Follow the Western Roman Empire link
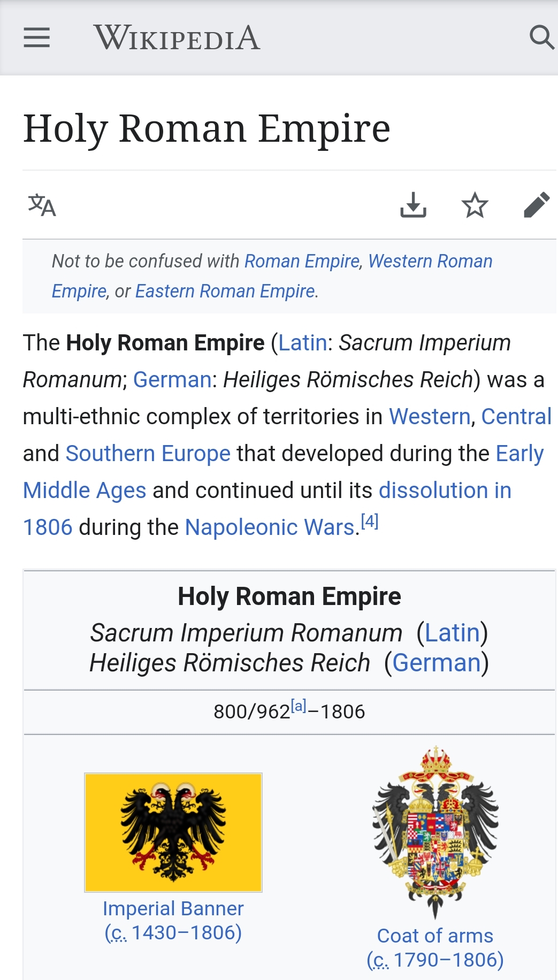 tap(430, 261)
